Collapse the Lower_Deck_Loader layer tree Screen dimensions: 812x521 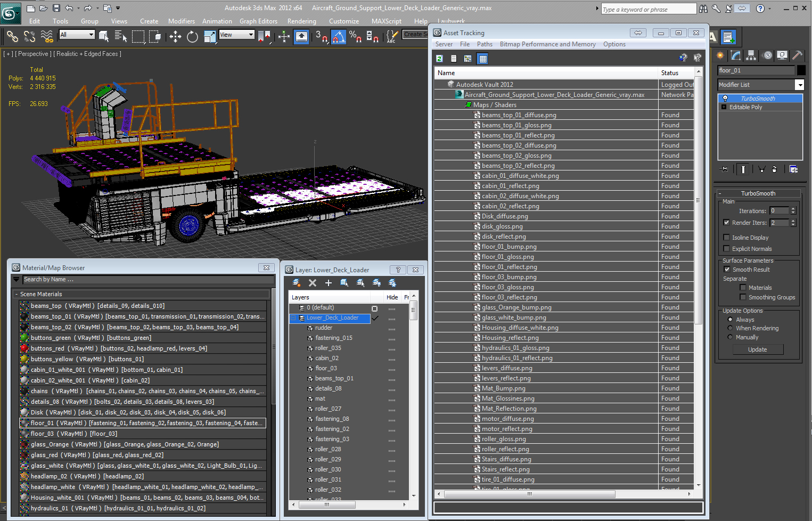292,318
